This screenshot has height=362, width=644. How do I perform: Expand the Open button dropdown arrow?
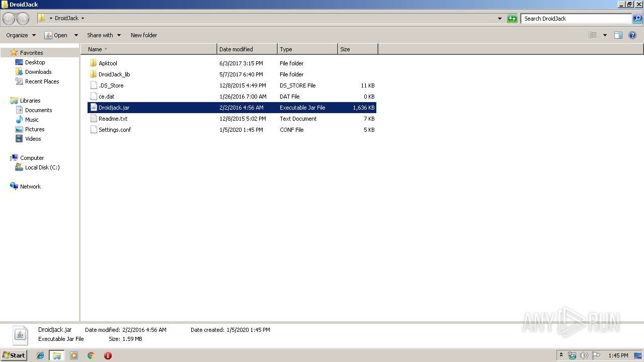coord(76,35)
